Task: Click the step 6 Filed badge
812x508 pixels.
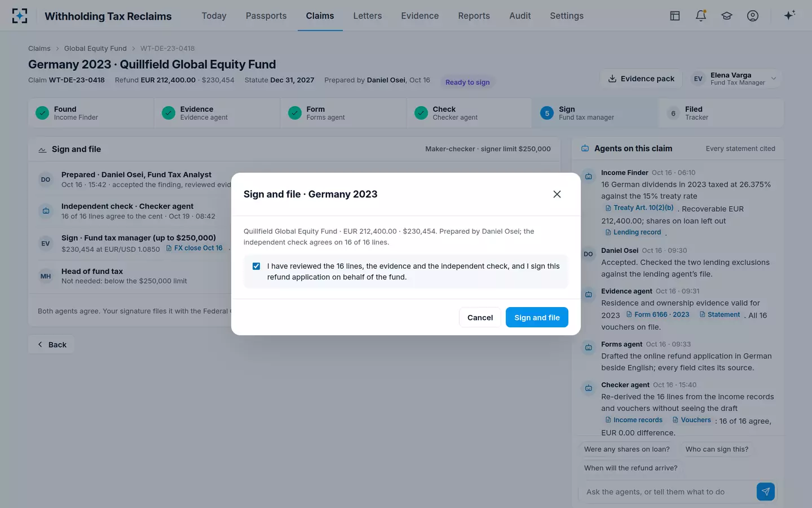Action: pyautogui.click(x=673, y=113)
